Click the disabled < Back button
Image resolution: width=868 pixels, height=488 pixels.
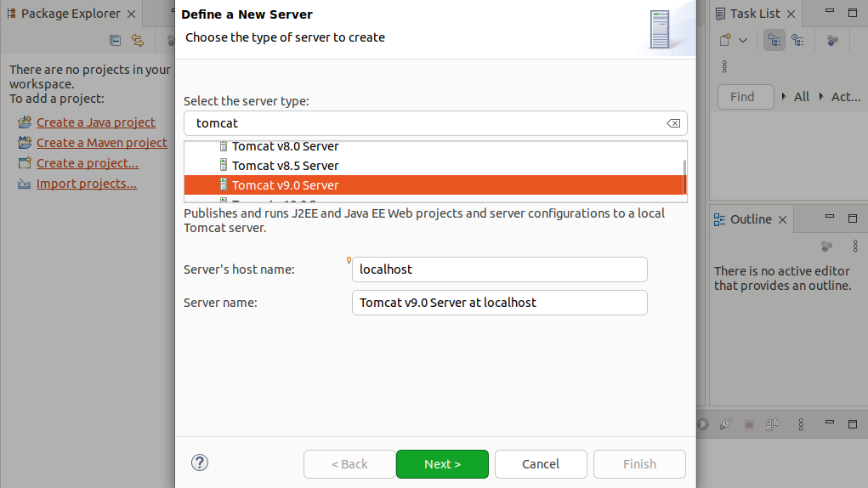tap(349, 463)
